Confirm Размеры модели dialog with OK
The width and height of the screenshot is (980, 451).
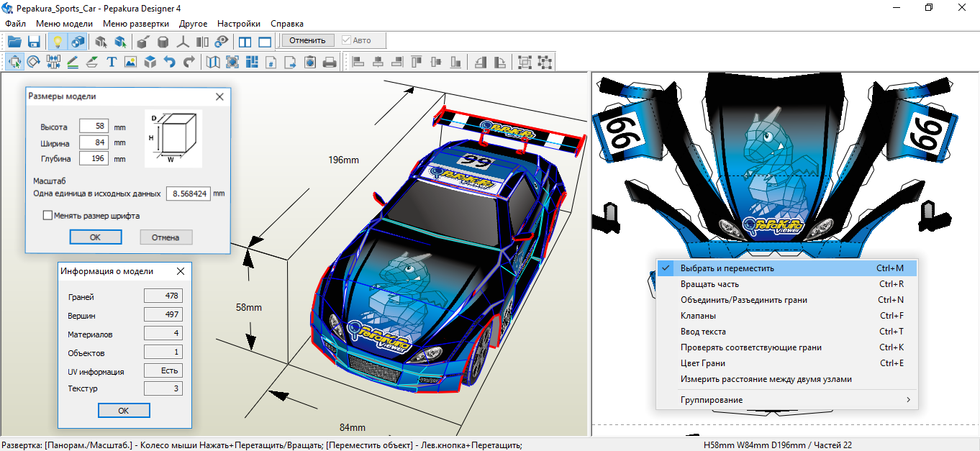tap(96, 237)
